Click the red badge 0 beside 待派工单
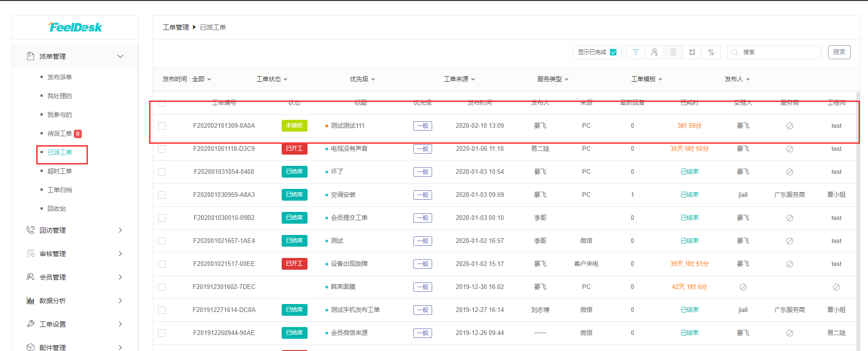 tap(78, 134)
